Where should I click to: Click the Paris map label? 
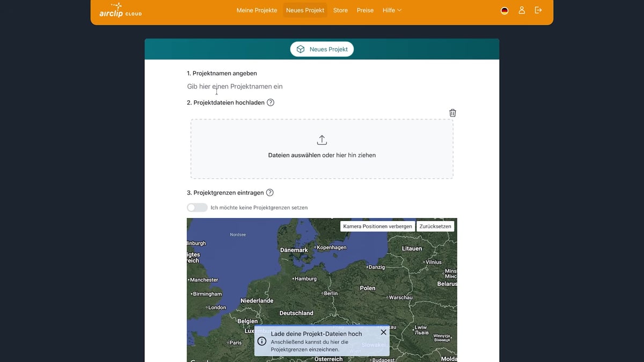[x=235, y=343]
